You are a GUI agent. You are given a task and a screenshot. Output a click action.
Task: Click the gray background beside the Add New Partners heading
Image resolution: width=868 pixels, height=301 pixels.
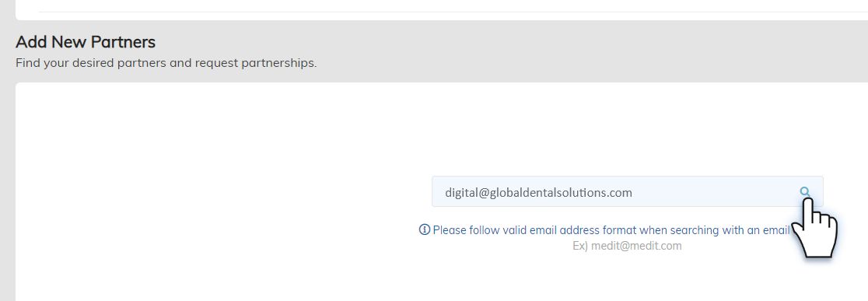[499, 44]
